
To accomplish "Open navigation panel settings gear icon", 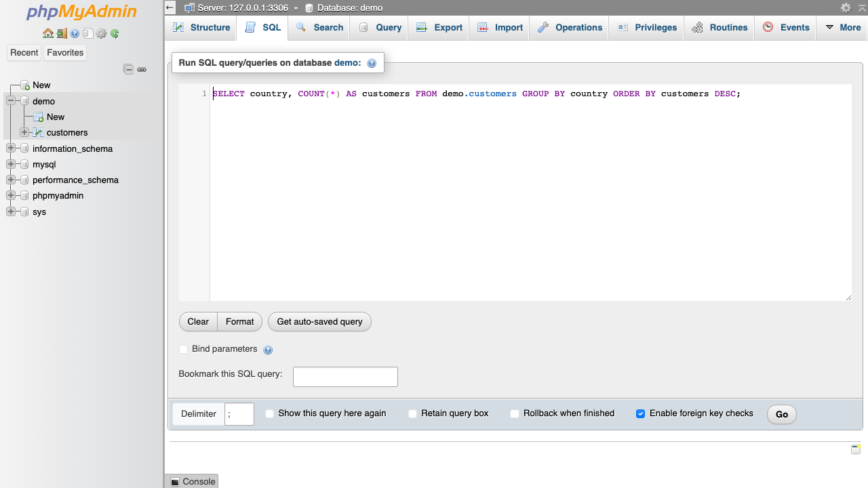I will pos(101,33).
